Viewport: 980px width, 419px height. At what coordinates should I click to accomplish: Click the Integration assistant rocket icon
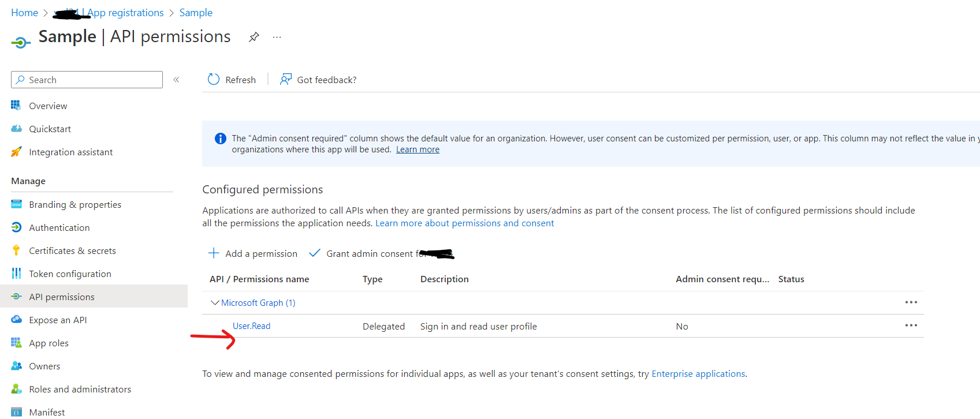(x=16, y=152)
